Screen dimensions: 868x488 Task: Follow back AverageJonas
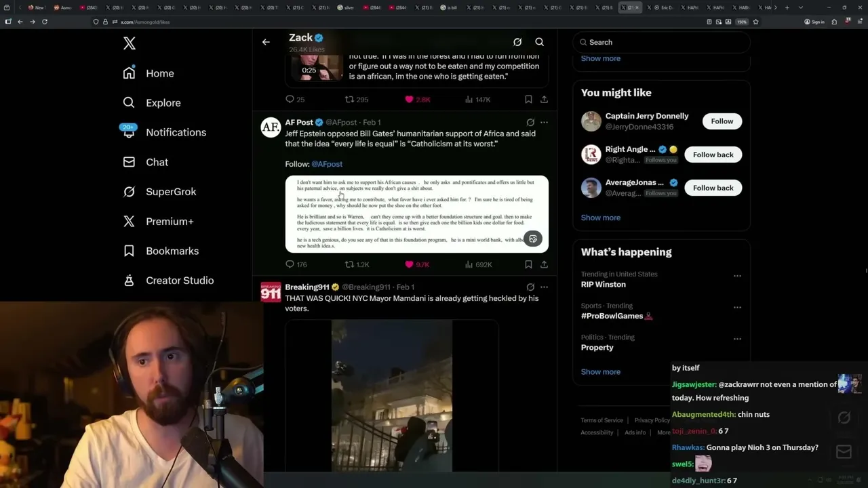click(713, 188)
